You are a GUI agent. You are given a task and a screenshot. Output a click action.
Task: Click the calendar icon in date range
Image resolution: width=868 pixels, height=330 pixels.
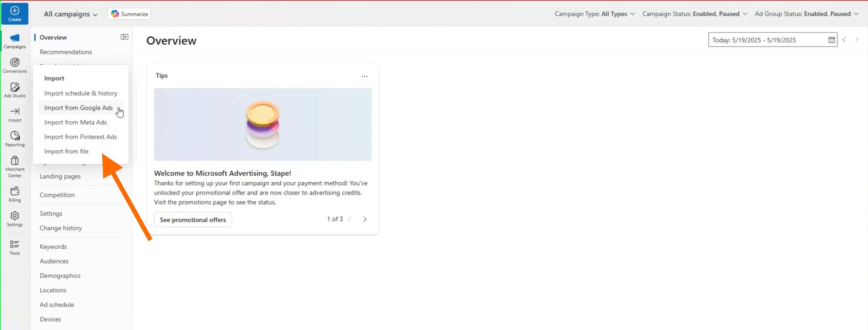pyautogui.click(x=831, y=40)
